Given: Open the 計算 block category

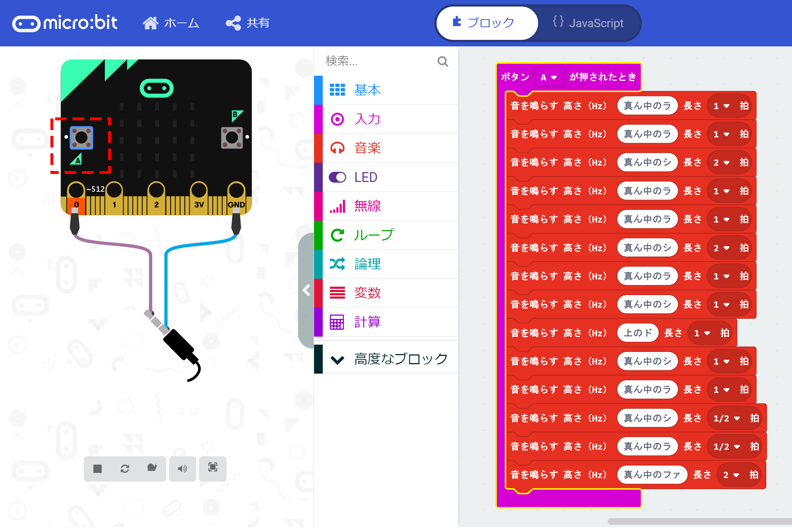Looking at the screenshot, I should tap(367, 322).
